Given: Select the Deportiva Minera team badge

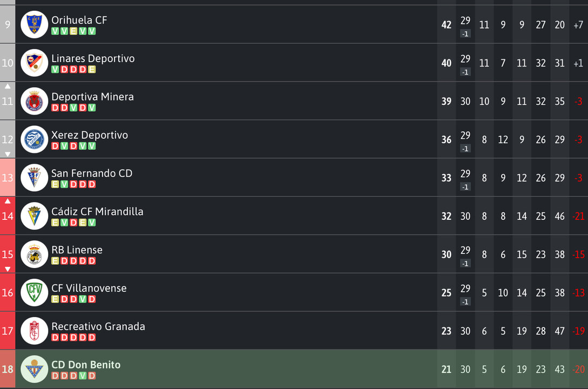Looking at the screenshot, I should (34, 101).
